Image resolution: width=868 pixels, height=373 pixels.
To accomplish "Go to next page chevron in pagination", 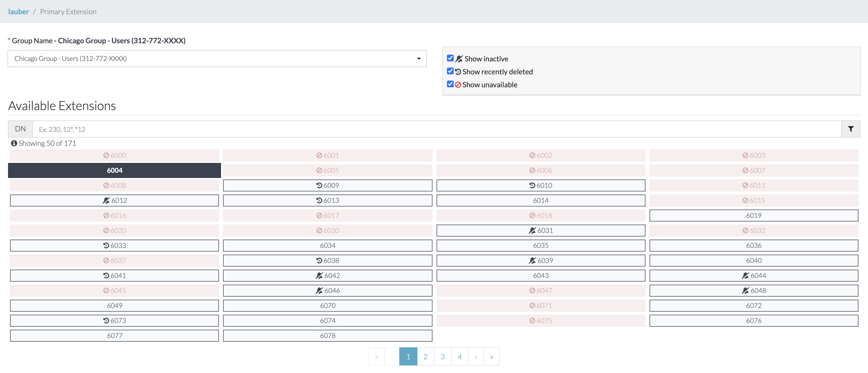I will [x=476, y=356].
